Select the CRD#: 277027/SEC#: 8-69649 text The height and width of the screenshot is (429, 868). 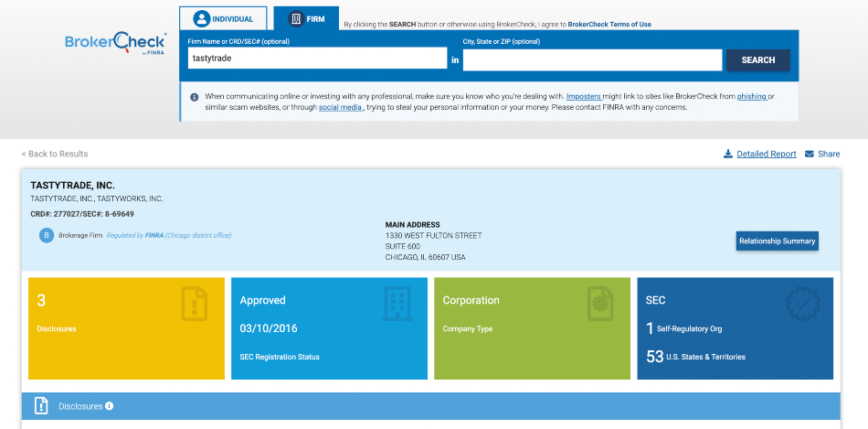click(82, 213)
